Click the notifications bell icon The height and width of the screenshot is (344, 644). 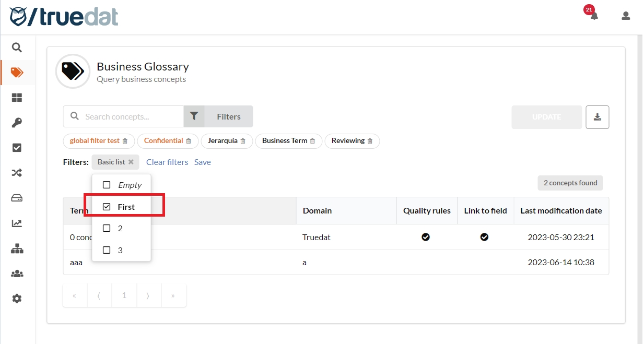click(x=594, y=16)
